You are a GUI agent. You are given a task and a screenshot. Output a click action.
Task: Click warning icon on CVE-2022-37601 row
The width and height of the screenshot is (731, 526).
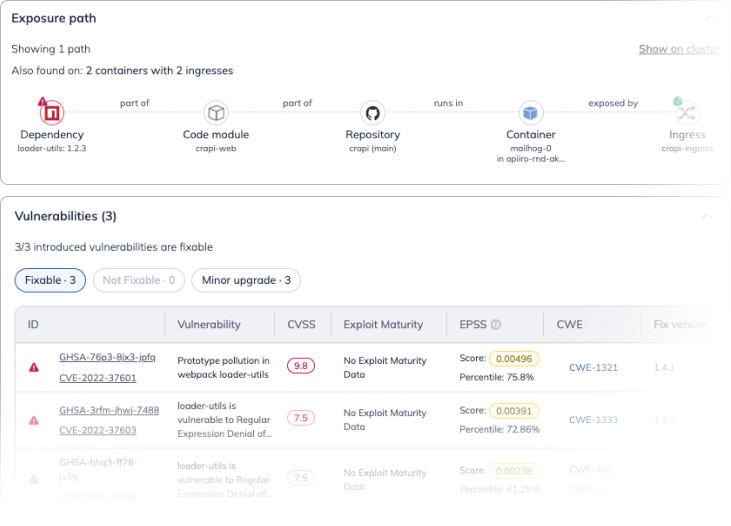tap(34, 367)
